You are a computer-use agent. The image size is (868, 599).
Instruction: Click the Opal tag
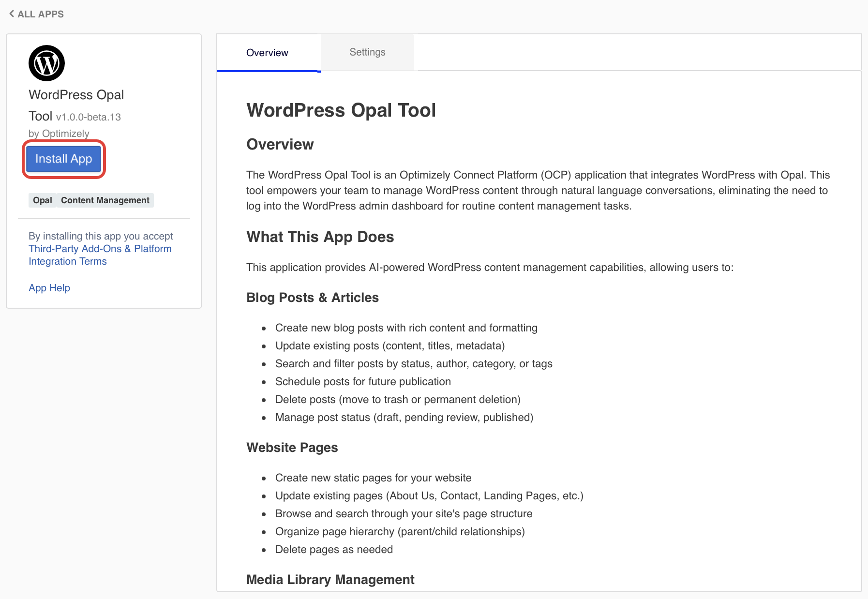tap(43, 200)
